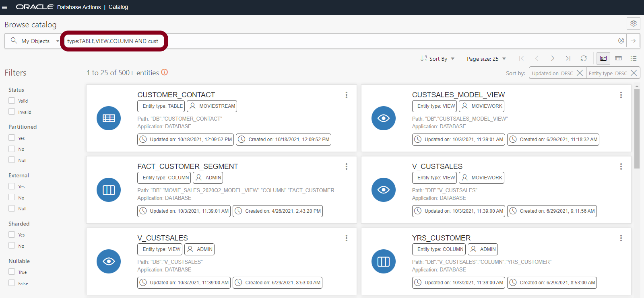
Task: Refresh the catalog results
Action: 584,58
